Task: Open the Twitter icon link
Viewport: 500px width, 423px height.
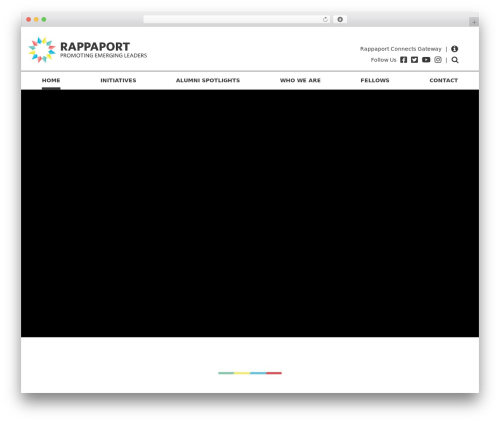Action: [x=414, y=60]
